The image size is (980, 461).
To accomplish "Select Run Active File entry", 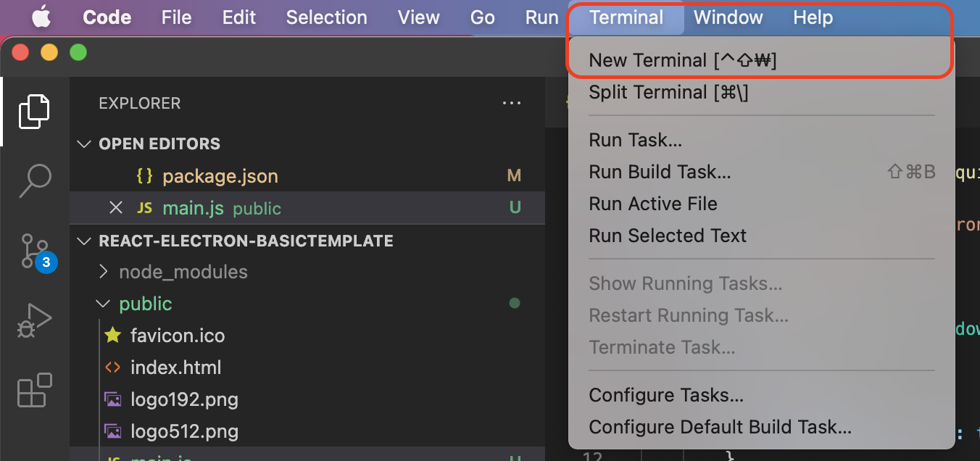I will [x=761, y=204].
